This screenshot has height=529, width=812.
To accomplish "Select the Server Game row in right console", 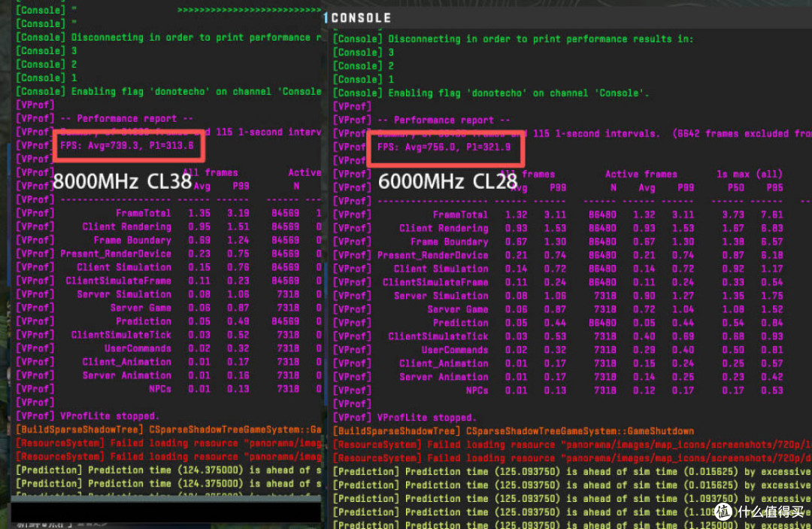I will (558, 309).
